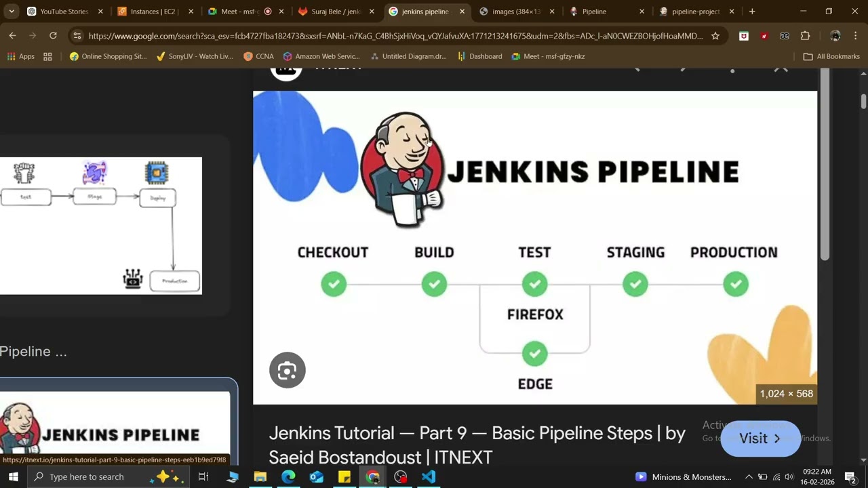
Task: Launch Microsoft Edge from taskbar
Action: 288,476
